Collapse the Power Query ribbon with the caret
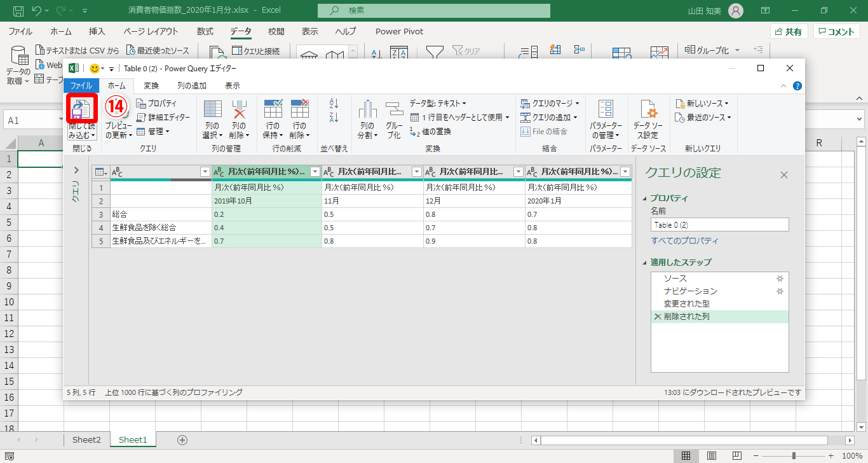Screen dimensions: 868x463 click(x=784, y=85)
